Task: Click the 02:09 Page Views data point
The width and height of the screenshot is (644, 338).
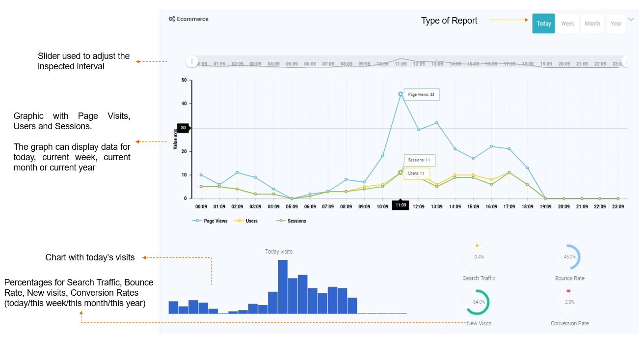Action: (x=237, y=172)
